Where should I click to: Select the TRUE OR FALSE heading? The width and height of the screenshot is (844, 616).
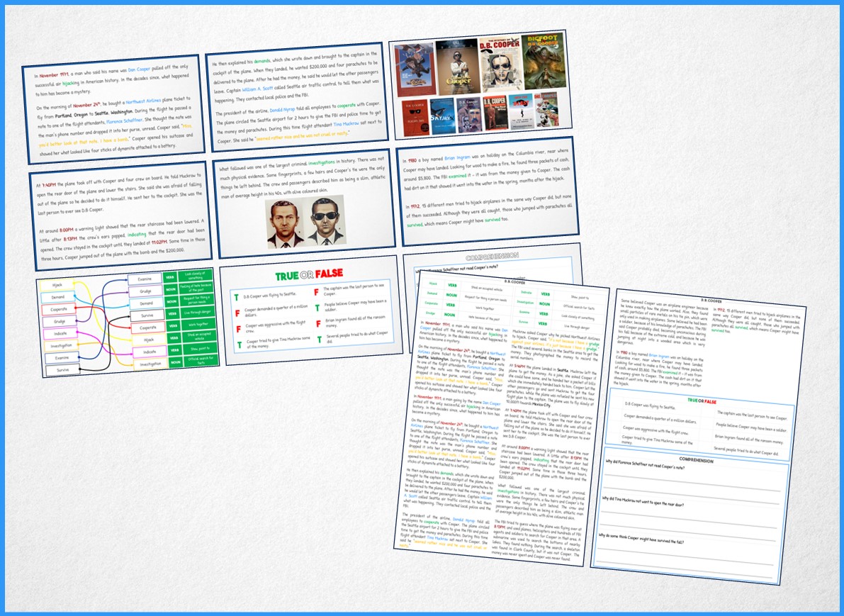point(309,275)
